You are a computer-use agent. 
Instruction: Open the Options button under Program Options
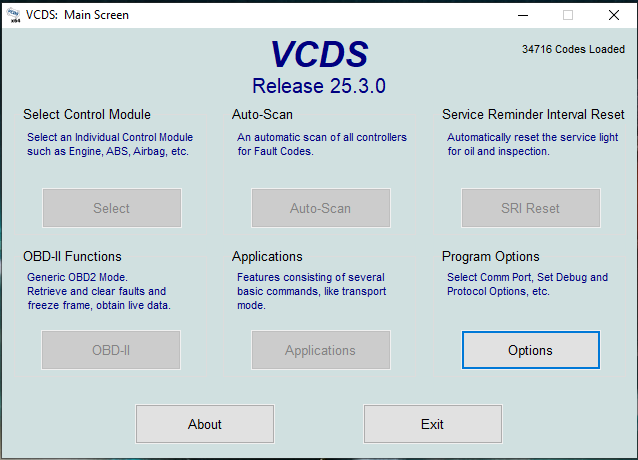[x=531, y=350]
